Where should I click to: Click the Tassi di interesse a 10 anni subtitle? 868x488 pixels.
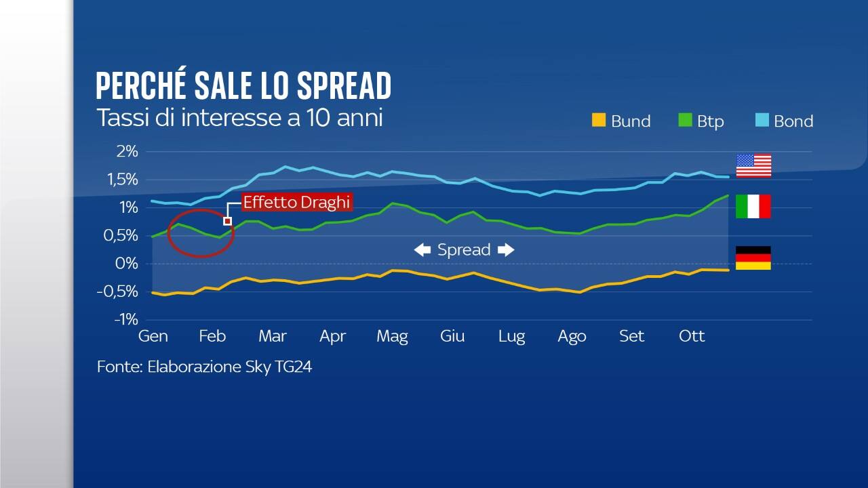pos(239,118)
